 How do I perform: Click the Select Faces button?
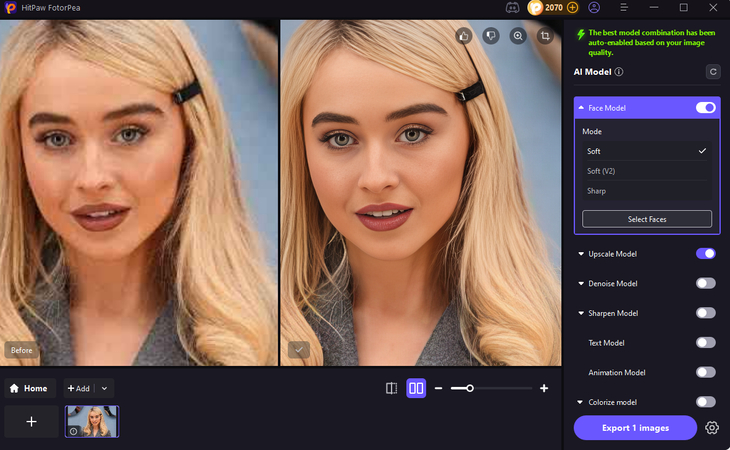click(647, 219)
